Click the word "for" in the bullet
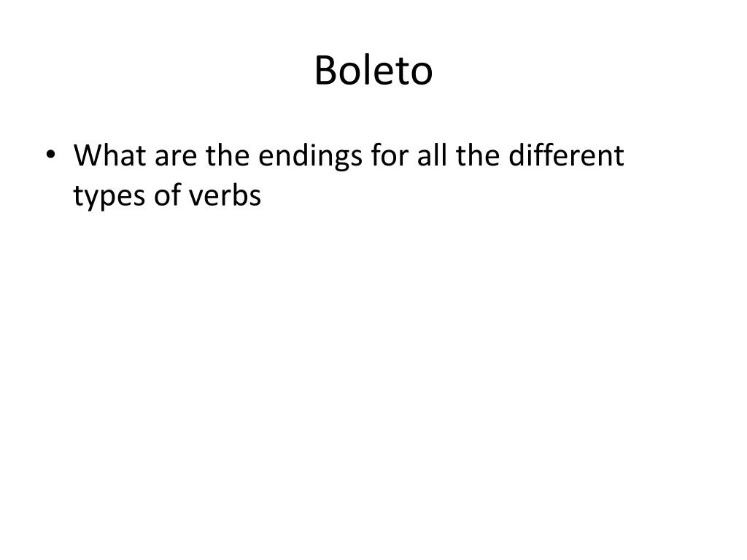This screenshot has height=560, width=747. (x=390, y=155)
